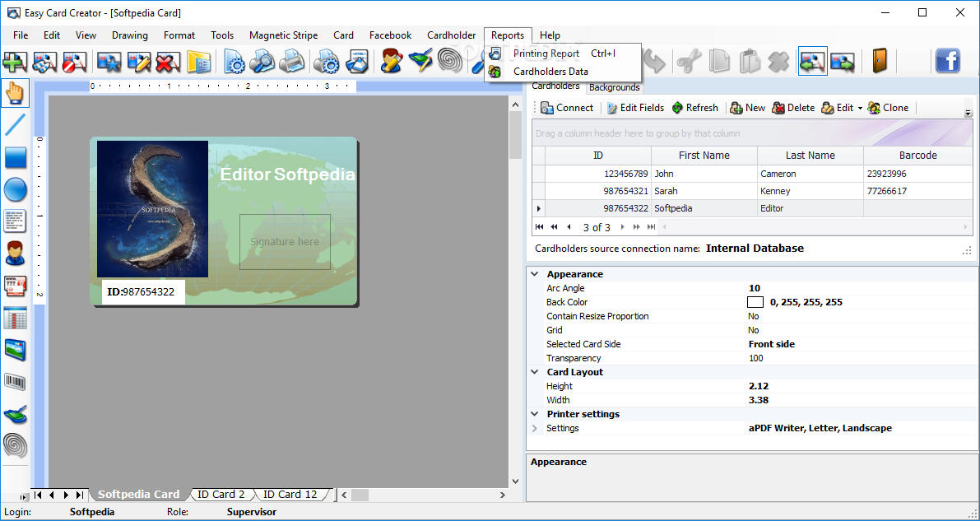Select the hand pointer tool
Screen dimensions: 980x521
click(15, 93)
